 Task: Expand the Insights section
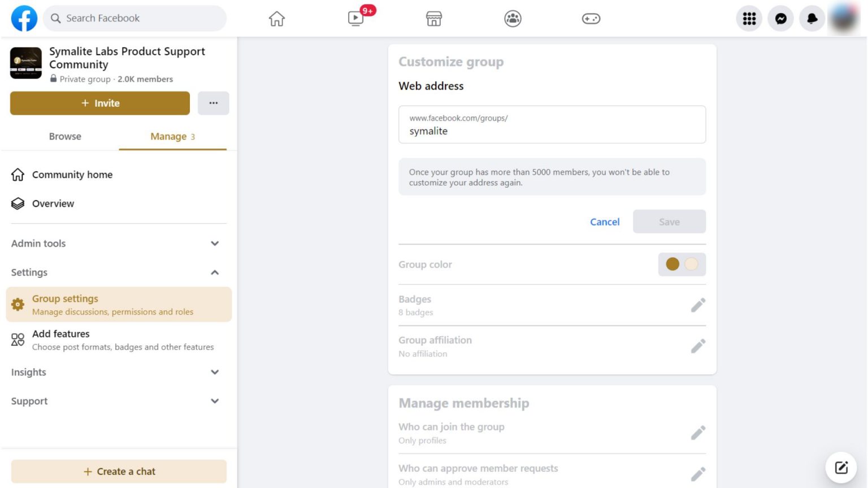pos(215,372)
